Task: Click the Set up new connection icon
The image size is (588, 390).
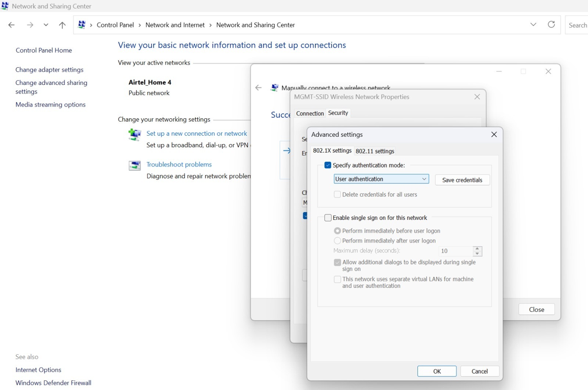Action: (134, 134)
